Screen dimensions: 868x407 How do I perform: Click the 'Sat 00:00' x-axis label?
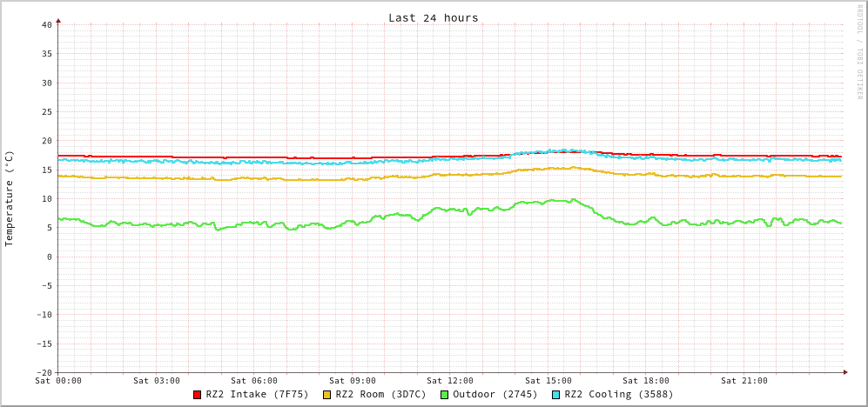[58, 381]
